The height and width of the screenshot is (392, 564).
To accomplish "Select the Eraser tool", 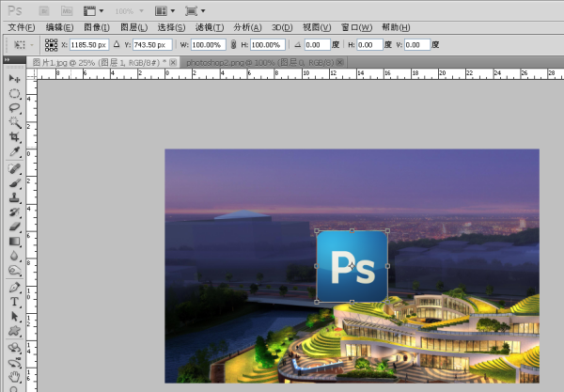I will (14, 227).
